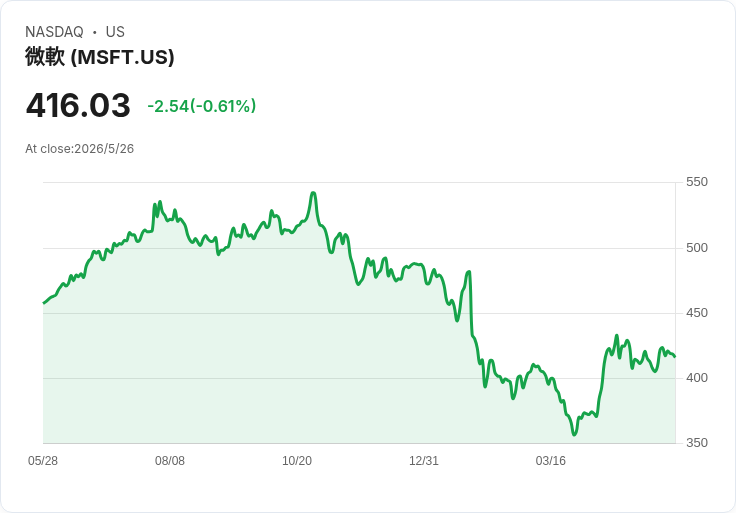Click the At close 2026/5/26 text
Viewport: 736px width, 513px height.
pyautogui.click(x=79, y=149)
